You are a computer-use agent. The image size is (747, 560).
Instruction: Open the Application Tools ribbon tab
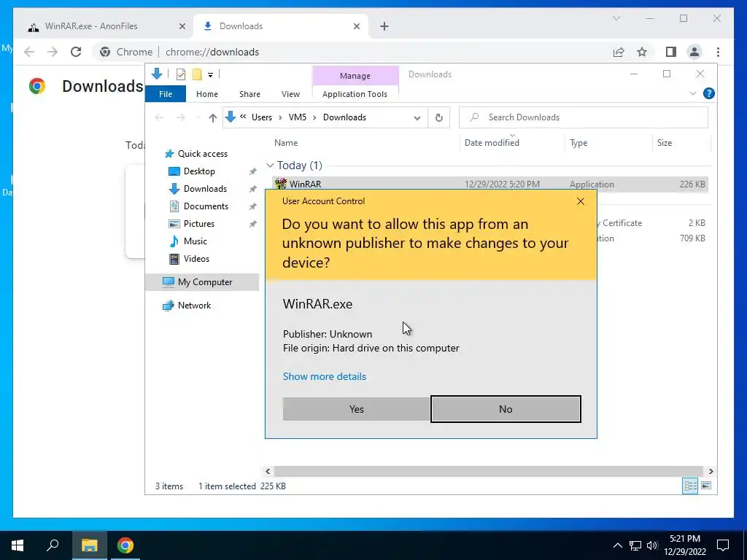point(355,94)
